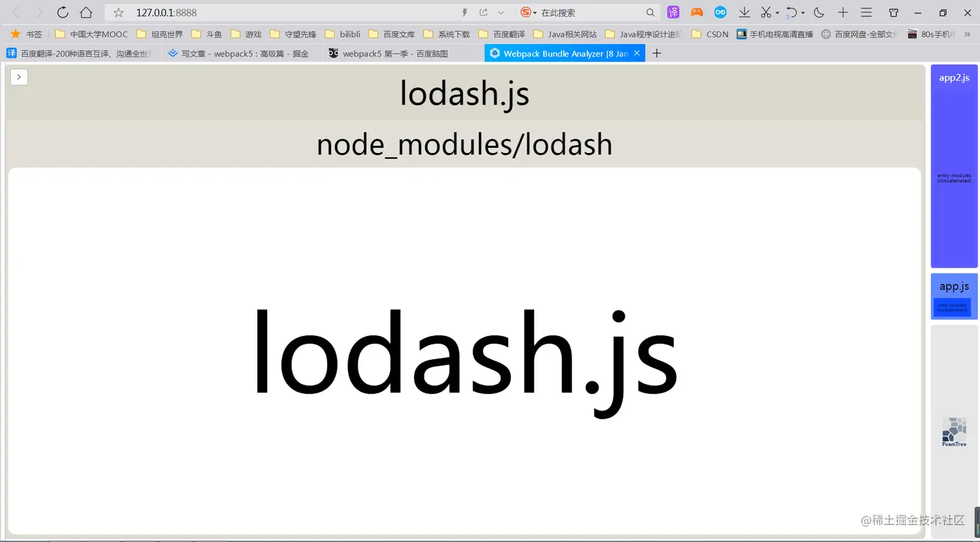Open the 斗鱼 bookmark folder

207,34
